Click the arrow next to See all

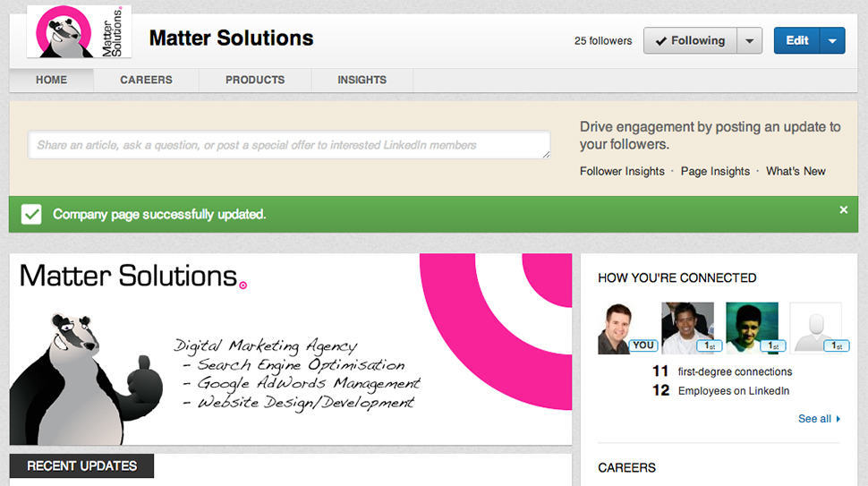(838, 419)
